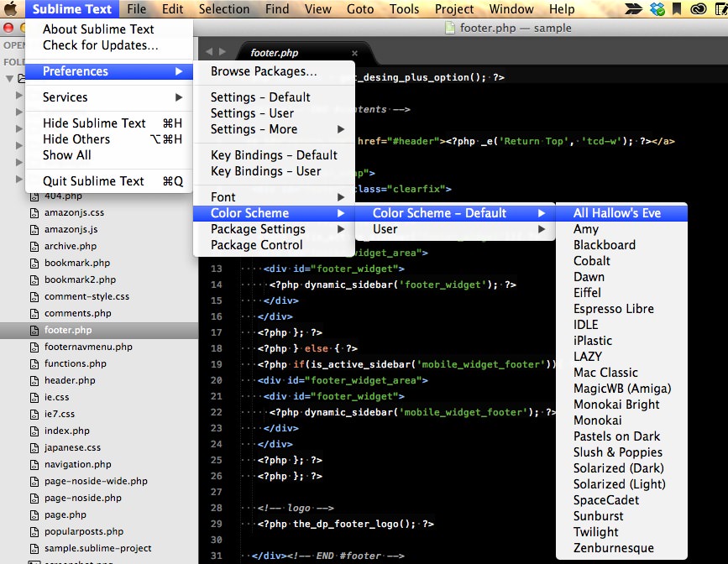728x564 pixels.
Task: Choose Quit Sublime Text
Action: [x=109, y=181]
